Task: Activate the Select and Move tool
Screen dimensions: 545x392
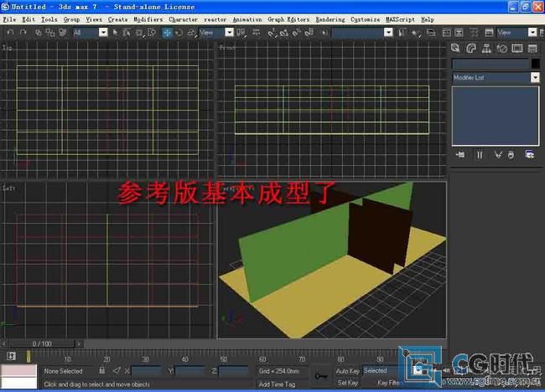Action: (167, 33)
